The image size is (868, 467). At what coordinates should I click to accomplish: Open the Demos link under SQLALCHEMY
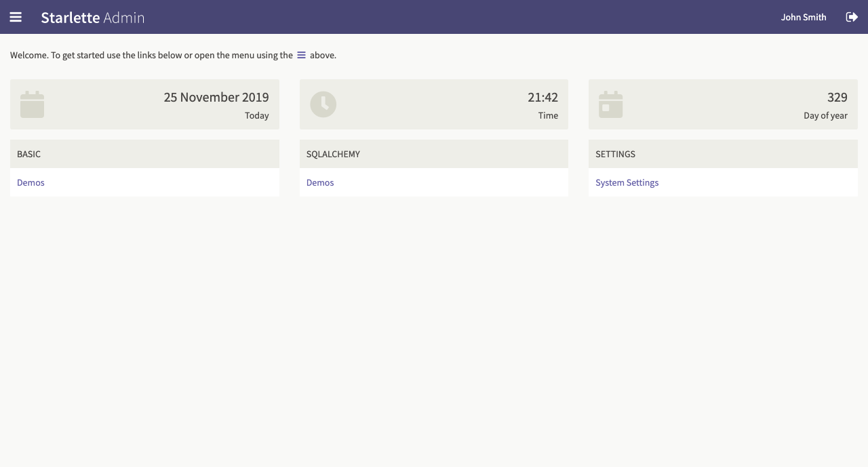(x=319, y=182)
